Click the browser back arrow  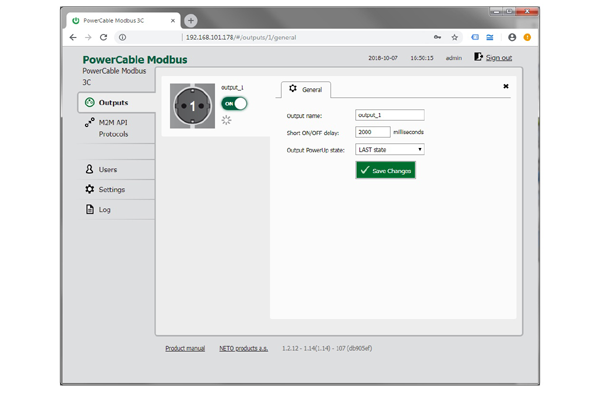click(x=73, y=38)
